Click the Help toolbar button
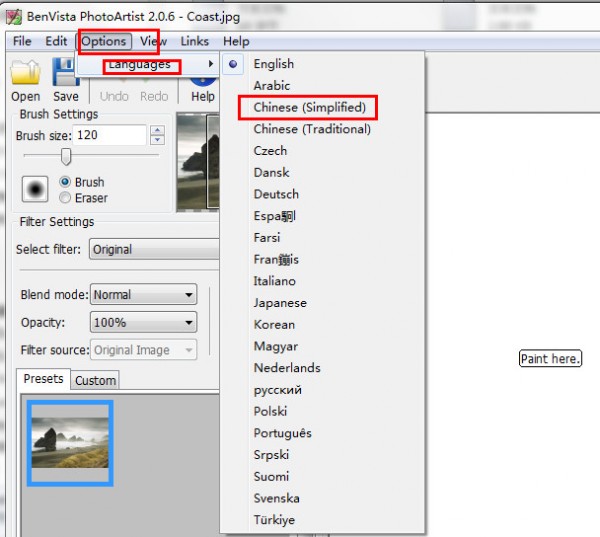Viewport: 600px width, 537px height. [x=203, y=88]
